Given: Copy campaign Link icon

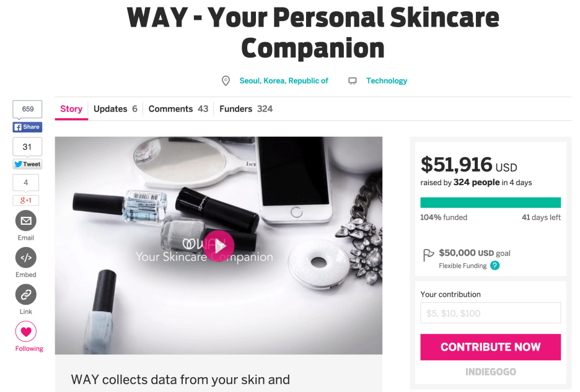Looking at the screenshot, I should pyautogui.click(x=26, y=294).
